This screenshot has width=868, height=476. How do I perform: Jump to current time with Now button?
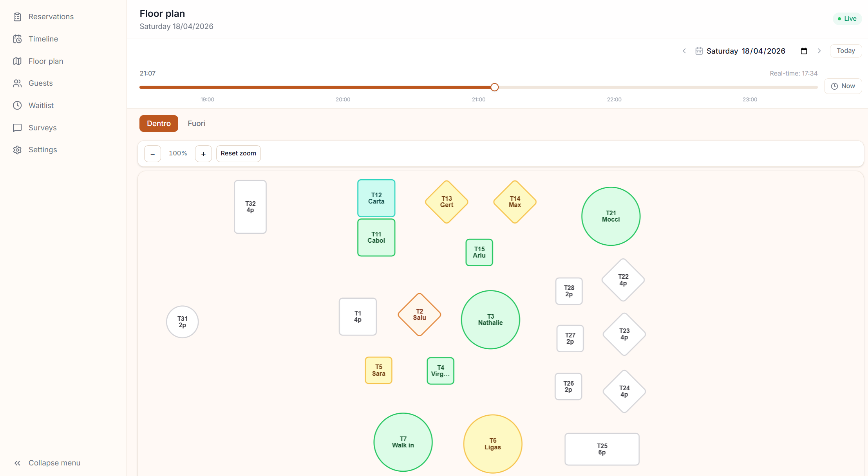click(843, 86)
